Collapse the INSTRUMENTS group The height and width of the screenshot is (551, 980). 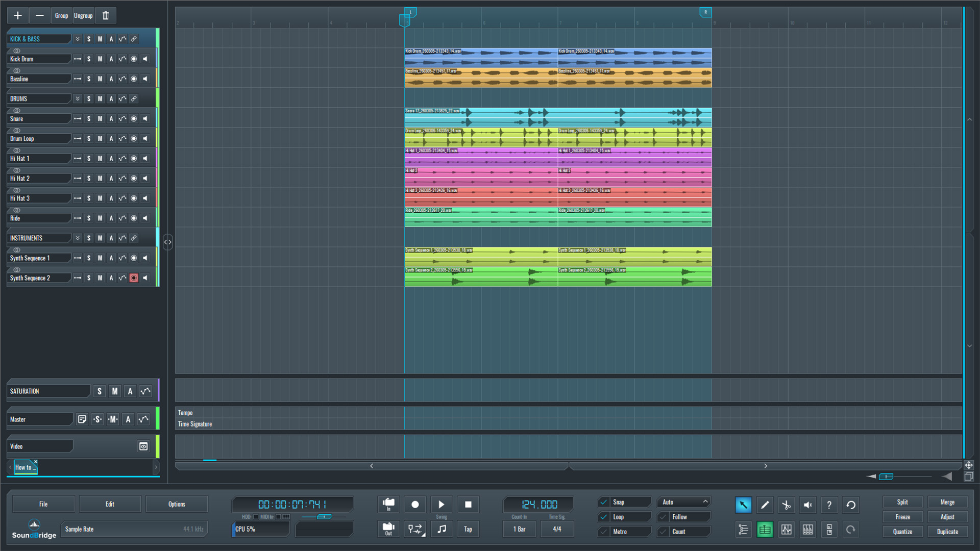pos(78,238)
